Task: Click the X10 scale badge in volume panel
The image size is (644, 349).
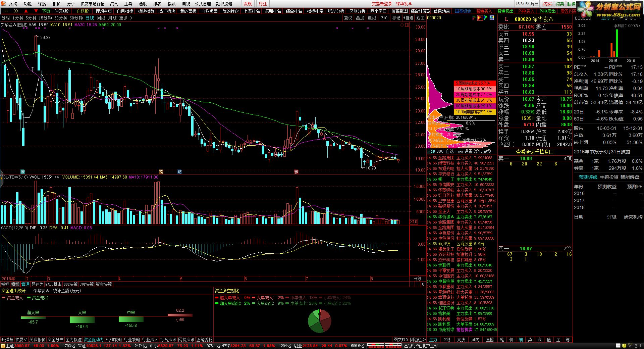Action: pyautogui.click(x=414, y=222)
